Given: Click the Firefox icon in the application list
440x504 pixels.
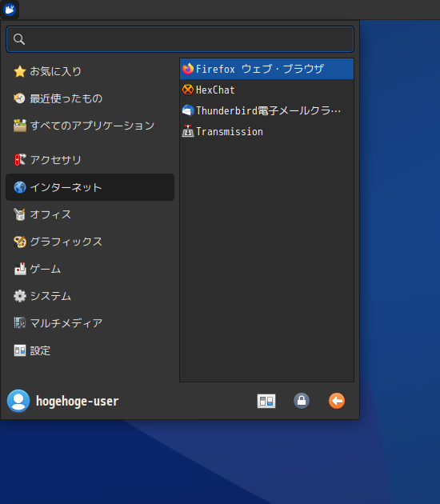Looking at the screenshot, I should point(188,69).
